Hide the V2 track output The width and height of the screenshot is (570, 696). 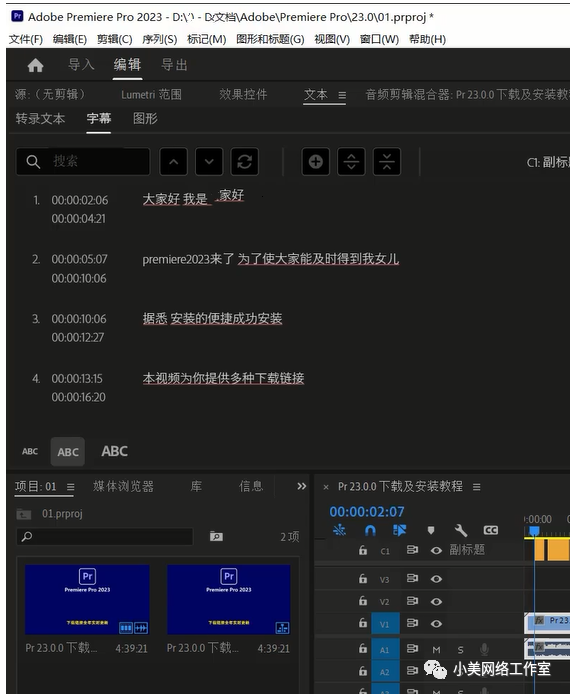pos(436,601)
